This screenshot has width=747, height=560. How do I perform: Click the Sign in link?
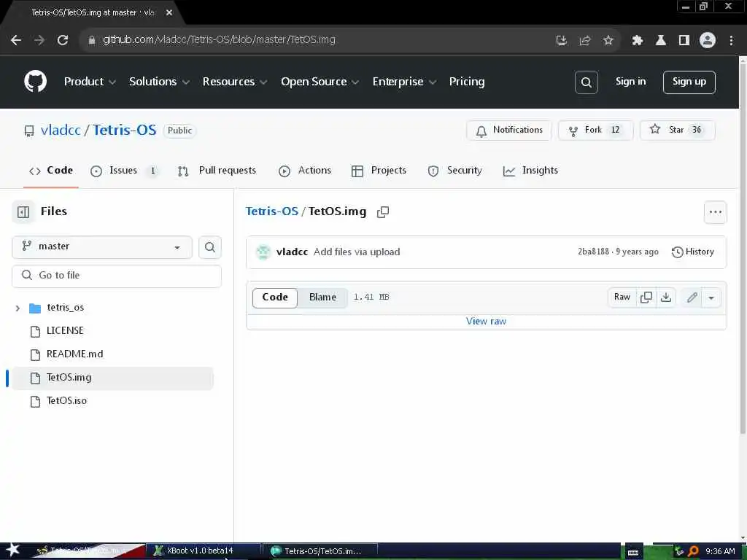click(630, 82)
